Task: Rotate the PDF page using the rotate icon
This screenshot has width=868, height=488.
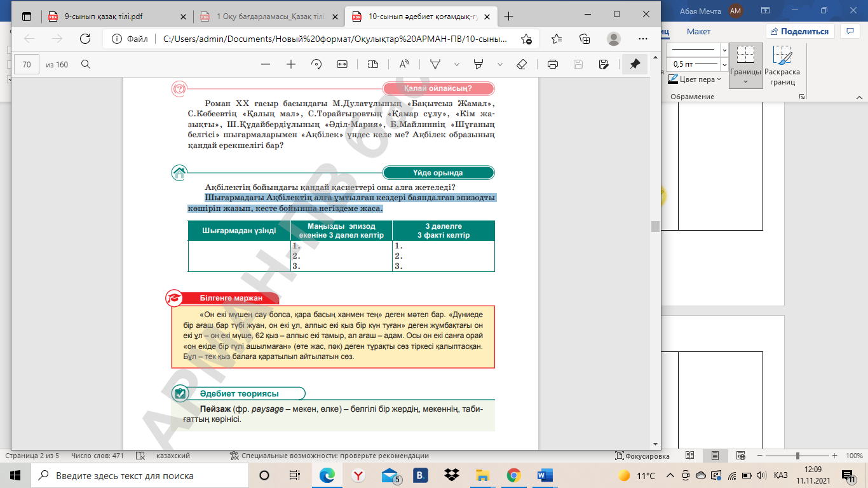Action: 316,64
